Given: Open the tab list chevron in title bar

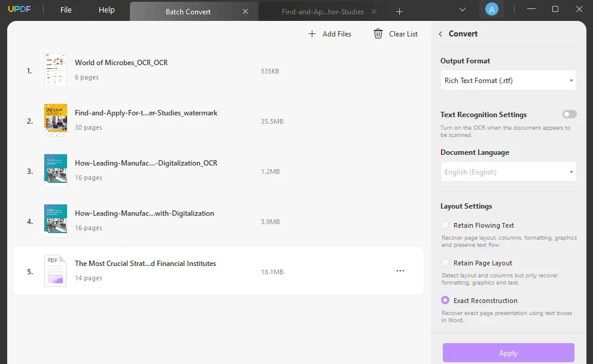Looking at the screenshot, I should (463, 10).
